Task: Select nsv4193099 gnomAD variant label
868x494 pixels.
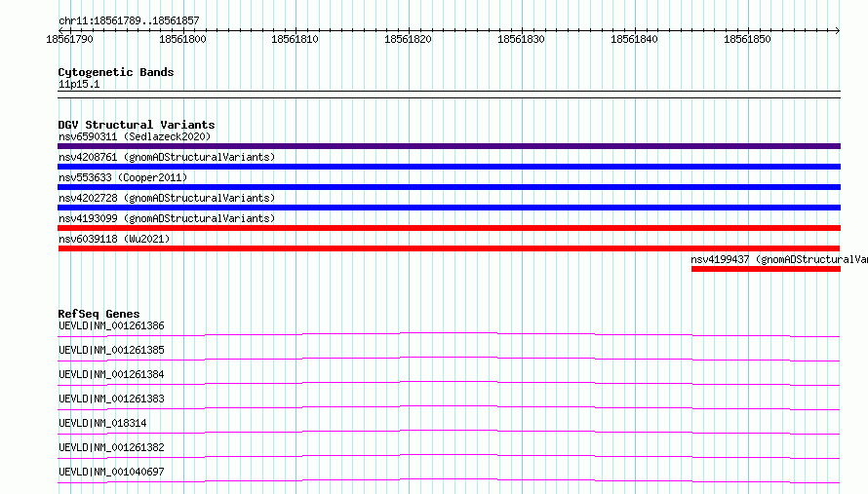Action: point(167,218)
